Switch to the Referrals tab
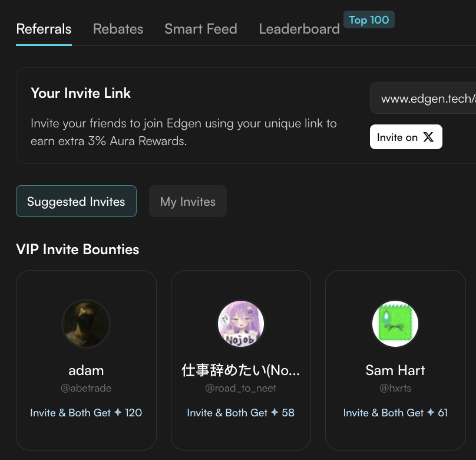 tap(44, 29)
